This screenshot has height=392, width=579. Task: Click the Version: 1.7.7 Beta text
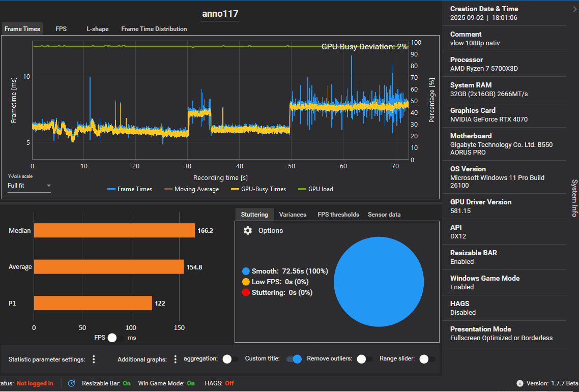click(x=552, y=383)
